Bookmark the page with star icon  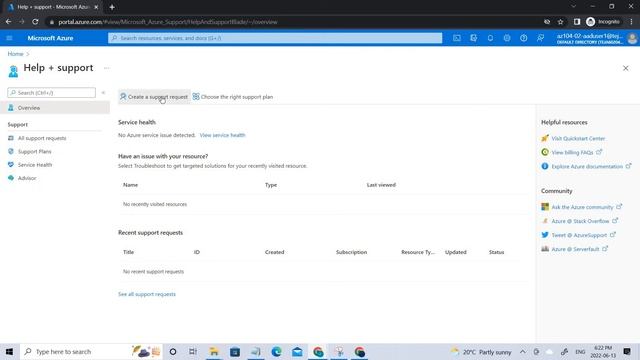[x=560, y=22]
